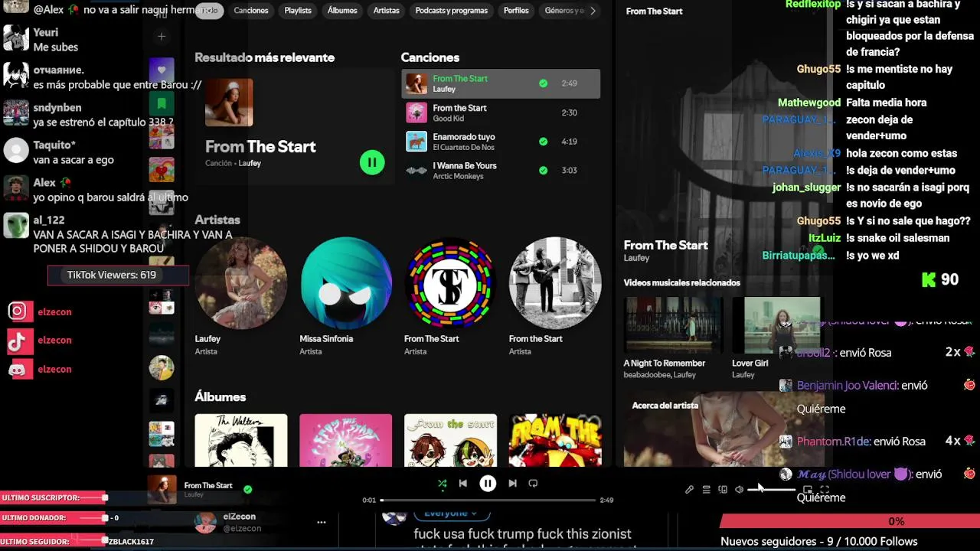This screenshot has height=551, width=980.
Task: Pause playback with the player bar pause button
Action: [x=488, y=483]
